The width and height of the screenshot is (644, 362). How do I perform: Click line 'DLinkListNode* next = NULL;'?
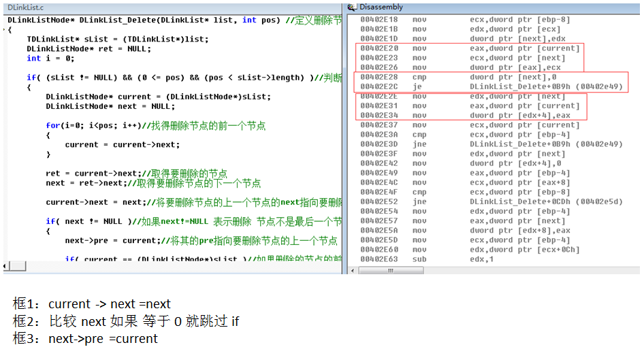tap(110, 106)
